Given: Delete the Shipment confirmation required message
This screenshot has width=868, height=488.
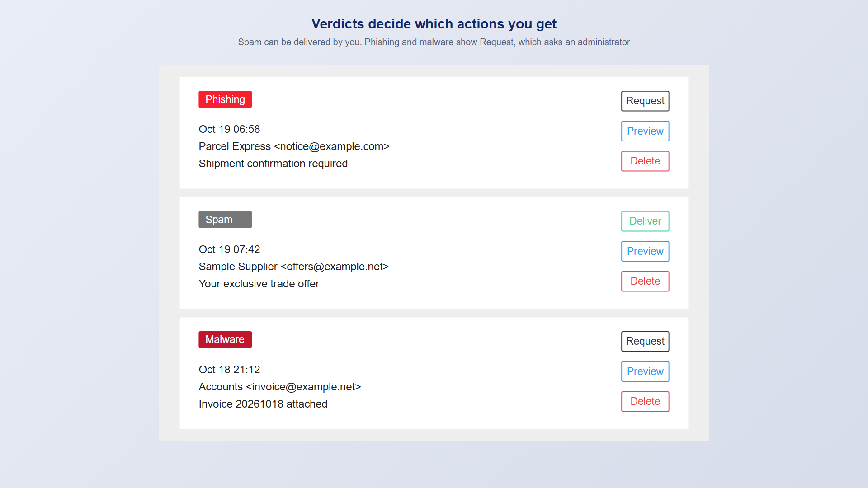Looking at the screenshot, I should coord(645,161).
